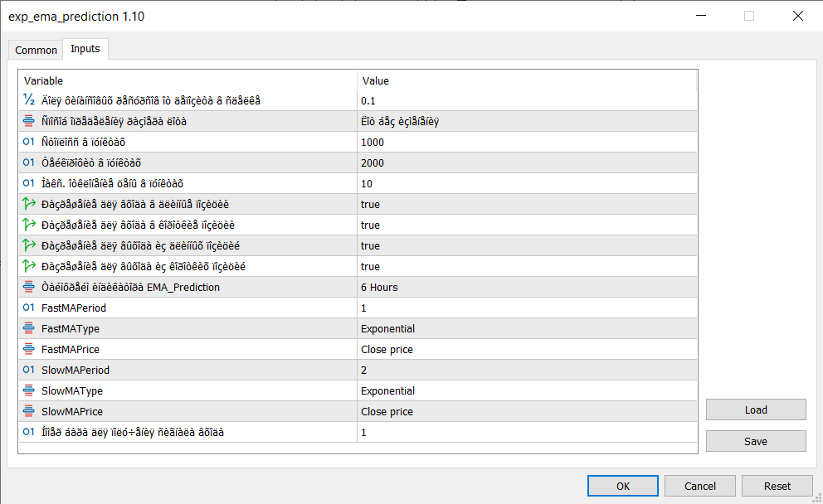The image size is (823, 504).
Task: Edit the FastMAPeriod value 1
Action: tap(527, 308)
